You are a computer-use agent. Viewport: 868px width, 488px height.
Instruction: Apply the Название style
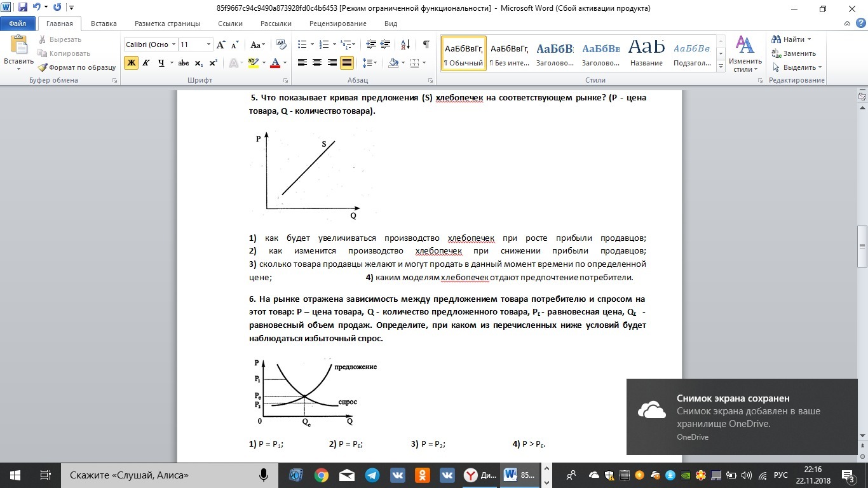646,53
